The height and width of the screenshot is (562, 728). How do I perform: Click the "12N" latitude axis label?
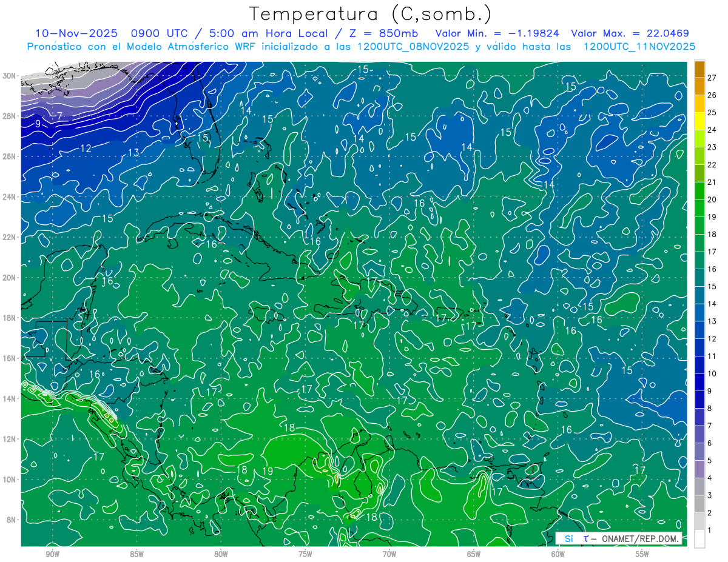click(10, 438)
